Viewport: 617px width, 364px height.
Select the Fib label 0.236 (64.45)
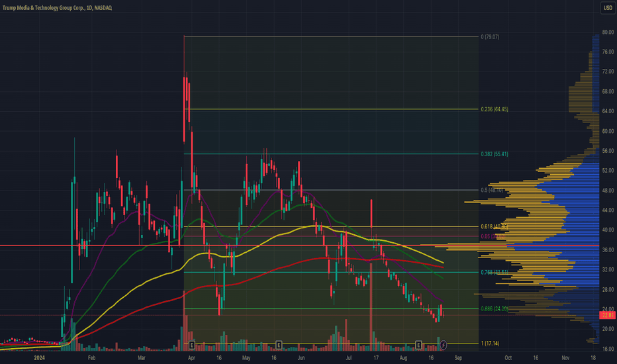point(495,109)
